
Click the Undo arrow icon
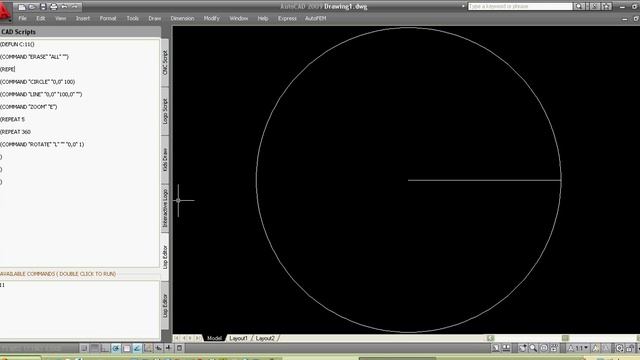tap(64, 7)
